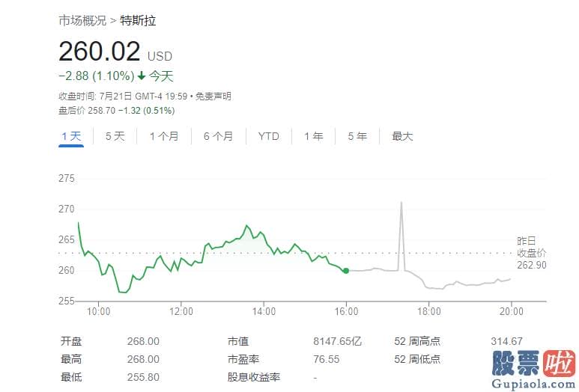Screen dimensions: 579x392
Task: Click the 52 周低点 label
Action: coord(417,359)
